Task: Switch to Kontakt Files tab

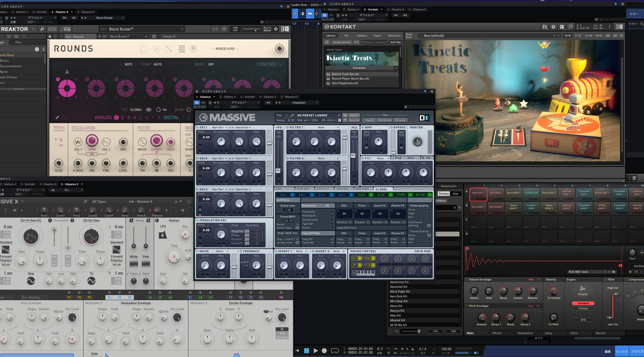Action: tap(346, 36)
